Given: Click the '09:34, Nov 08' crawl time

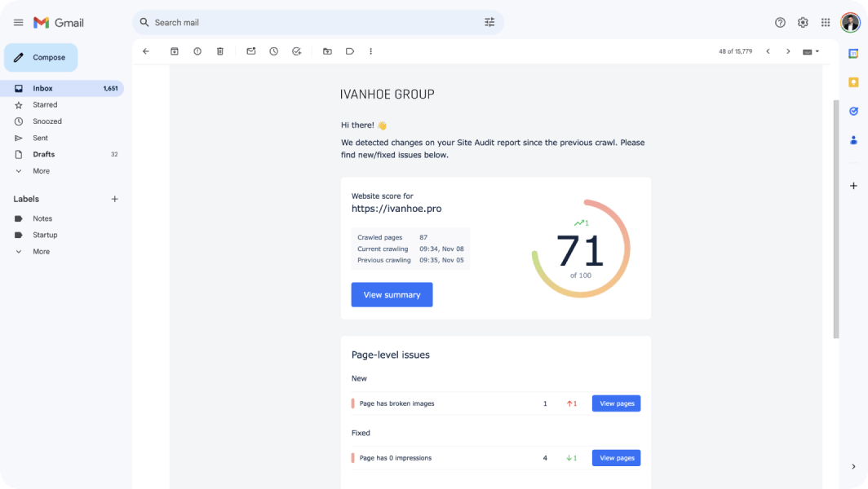Looking at the screenshot, I should click(x=441, y=249).
